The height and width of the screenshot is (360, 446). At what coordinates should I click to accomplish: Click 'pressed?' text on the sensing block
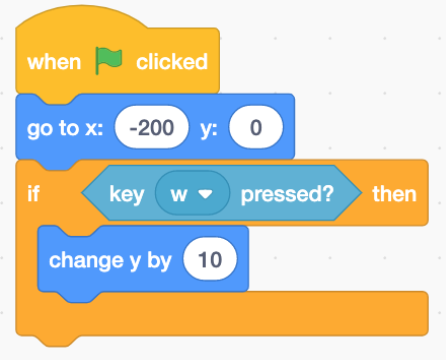(x=287, y=195)
